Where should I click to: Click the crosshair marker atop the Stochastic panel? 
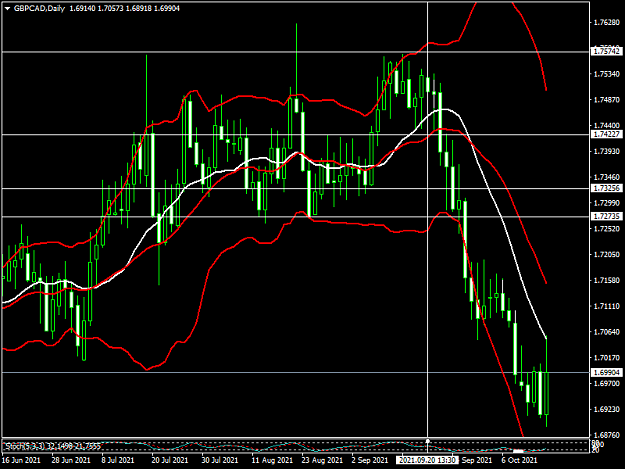[428, 441]
